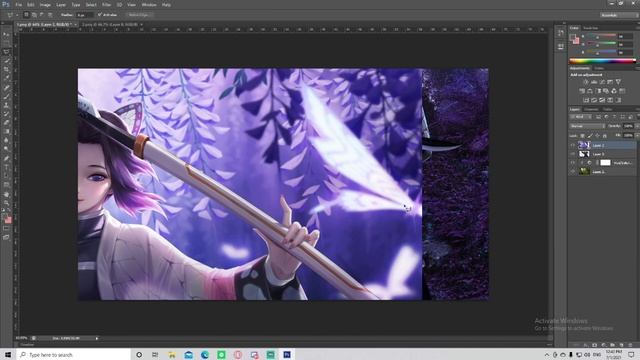640x360 pixels.
Task: Switch to the second document tab
Action: click(110, 24)
